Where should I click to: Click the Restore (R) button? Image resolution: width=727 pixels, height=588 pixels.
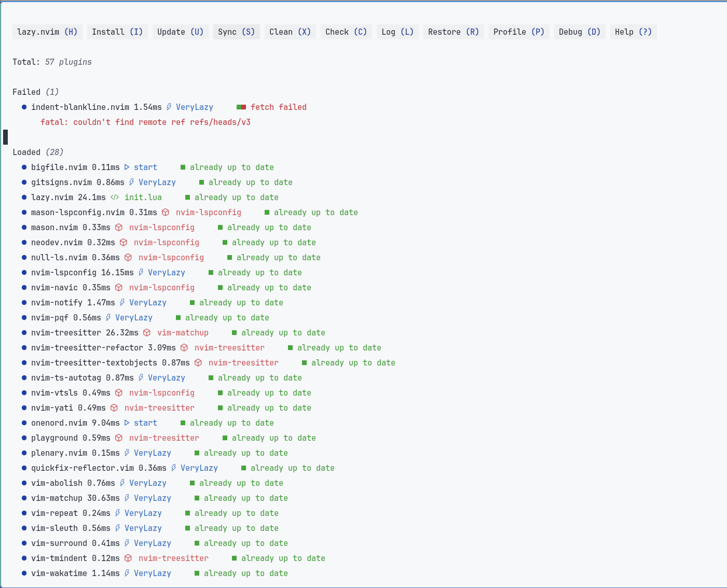[x=454, y=32]
